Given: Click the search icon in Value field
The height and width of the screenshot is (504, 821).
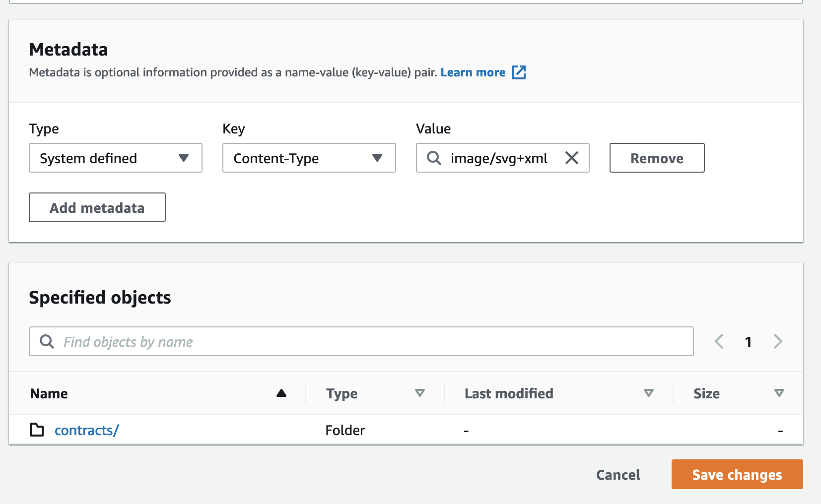Looking at the screenshot, I should click(434, 158).
